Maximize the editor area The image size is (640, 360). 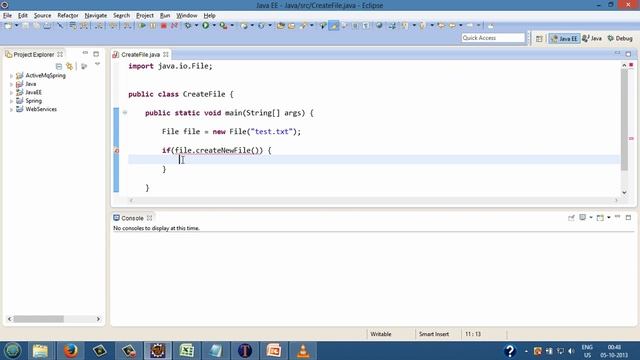pos(628,54)
